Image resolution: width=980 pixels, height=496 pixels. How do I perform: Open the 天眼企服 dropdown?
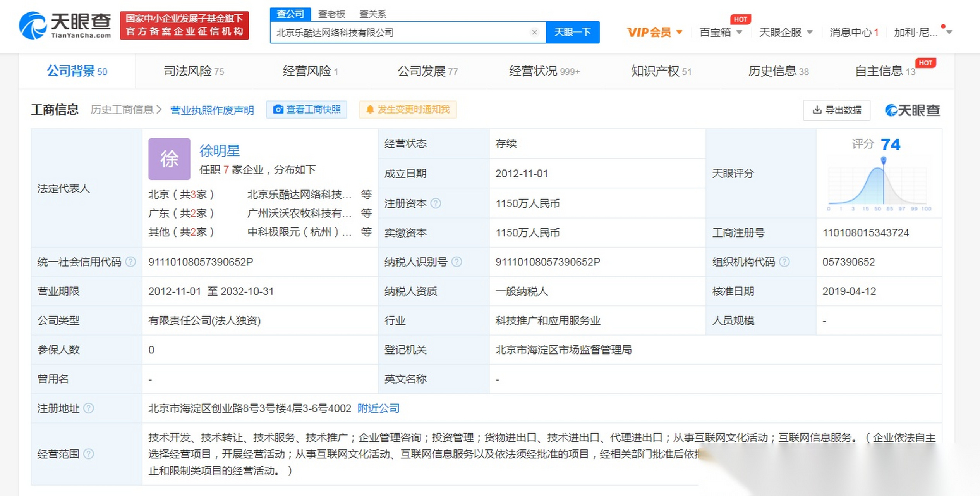(786, 32)
